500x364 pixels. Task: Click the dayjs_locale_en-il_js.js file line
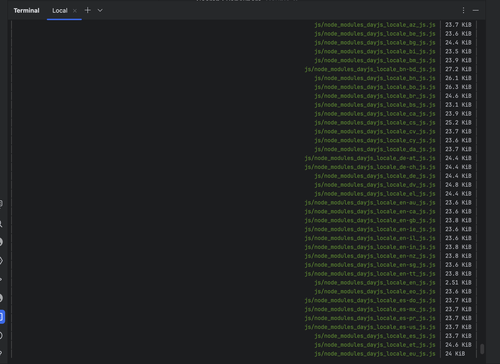(370, 238)
